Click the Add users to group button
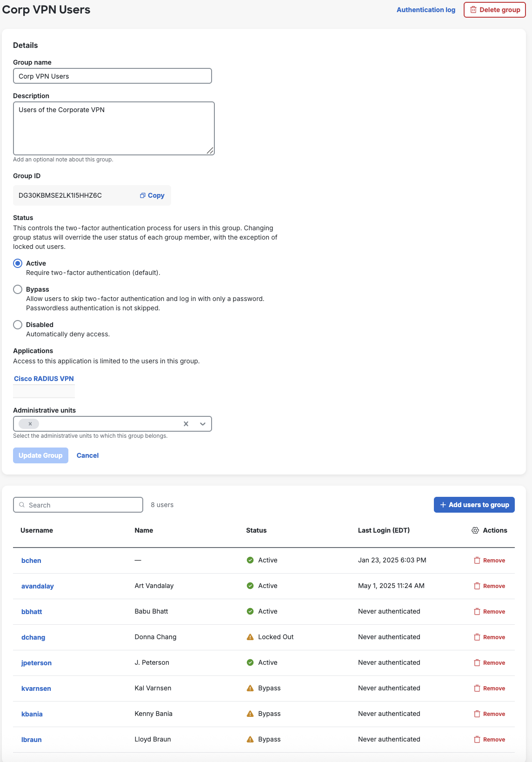Image resolution: width=532 pixels, height=762 pixels. [x=474, y=505]
